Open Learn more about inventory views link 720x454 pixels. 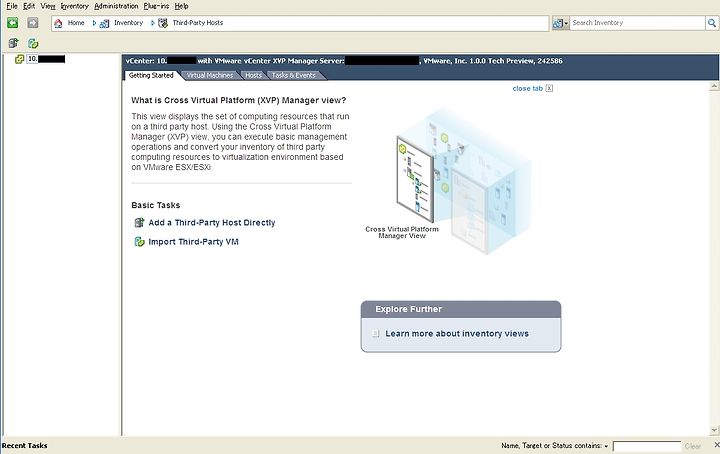[x=457, y=333]
